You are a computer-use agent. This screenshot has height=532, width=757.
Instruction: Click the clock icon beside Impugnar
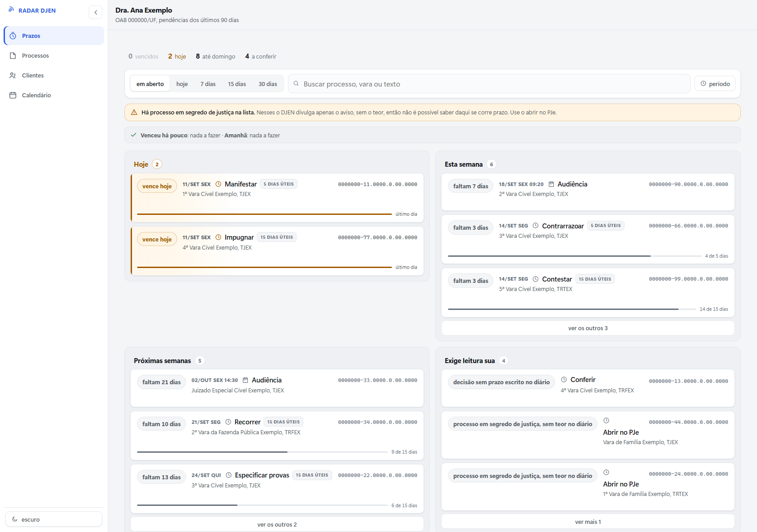219,237
